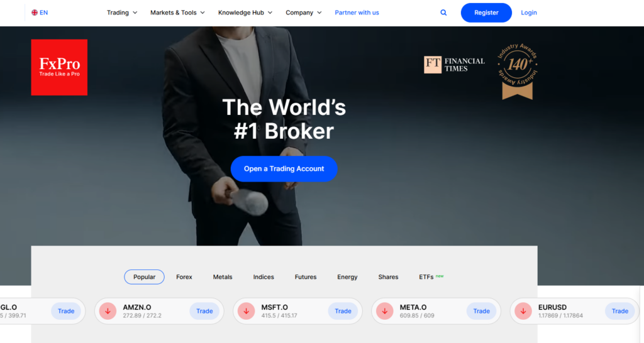Viewport: 644px width, 343px height.
Task: Switch to the Futures tab
Action: click(x=306, y=277)
